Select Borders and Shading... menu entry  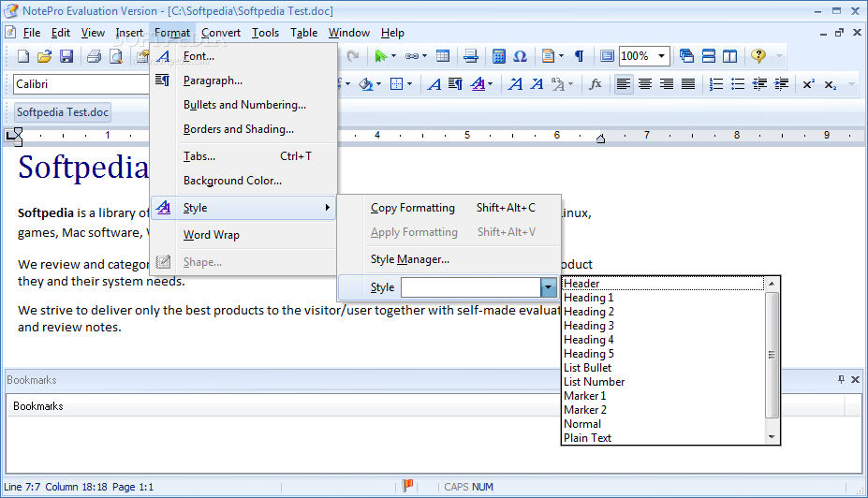tap(239, 129)
